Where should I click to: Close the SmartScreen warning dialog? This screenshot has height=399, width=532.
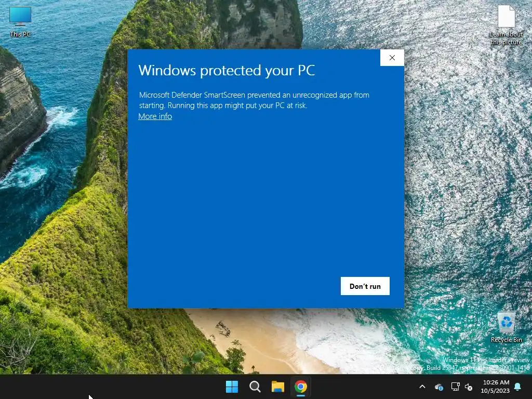click(392, 58)
